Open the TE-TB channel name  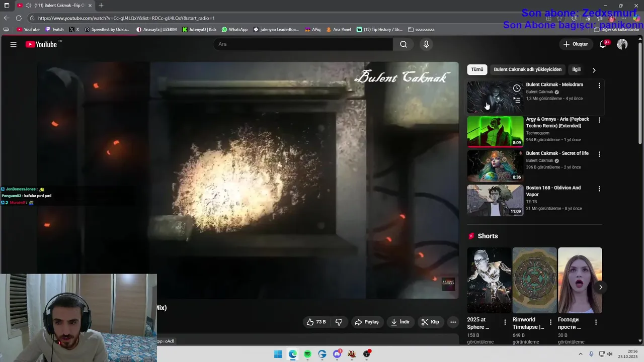coord(531,202)
